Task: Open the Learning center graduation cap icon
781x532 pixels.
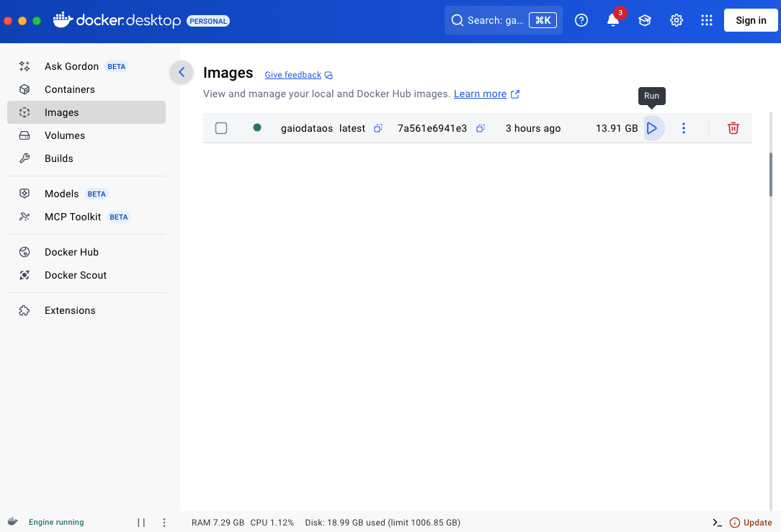Action: coord(645,20)
